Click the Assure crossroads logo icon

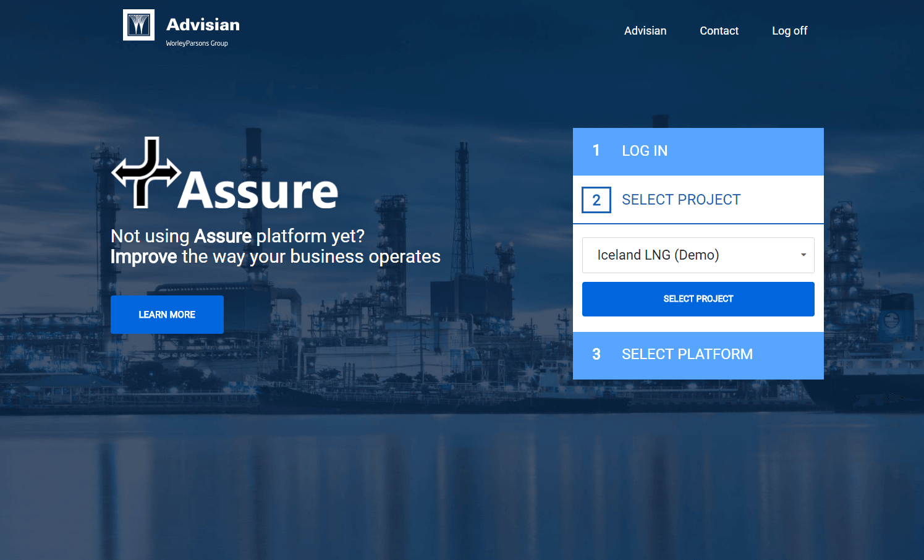click(146, 172)
